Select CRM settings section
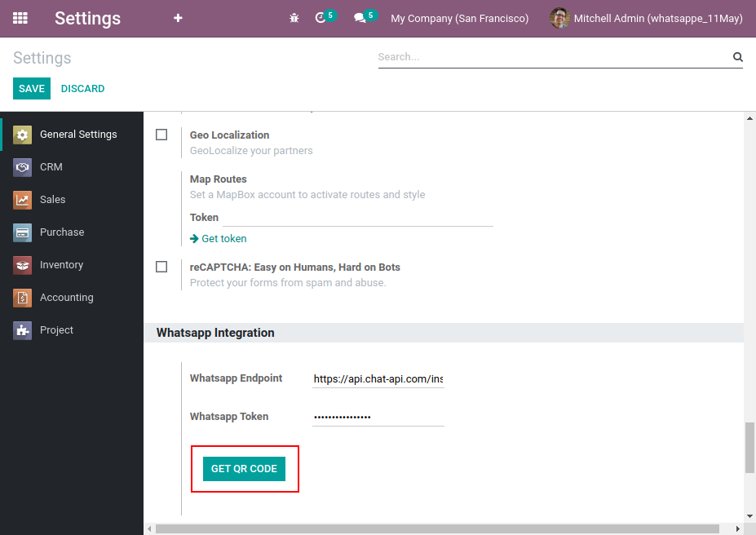 [72, 167]
